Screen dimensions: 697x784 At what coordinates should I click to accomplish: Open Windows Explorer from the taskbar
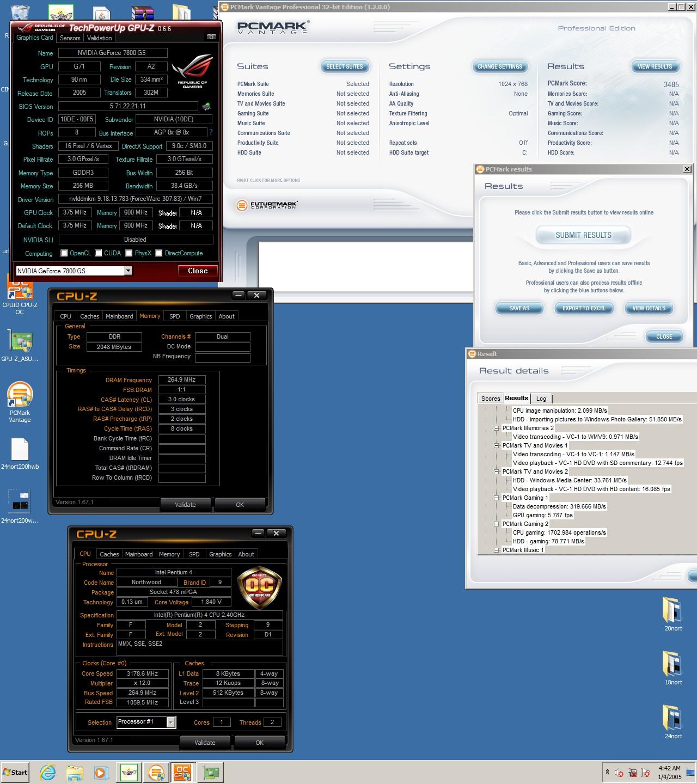(x=75, y=773)
